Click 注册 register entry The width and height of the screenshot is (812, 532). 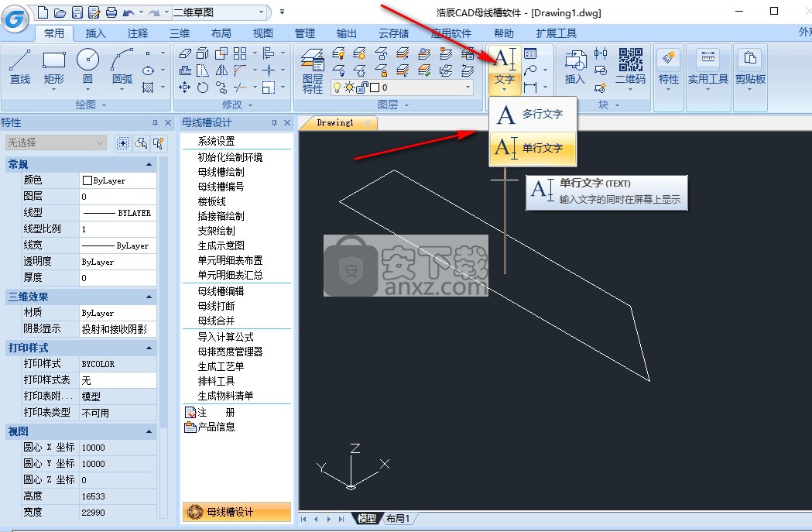click(211, 412)
